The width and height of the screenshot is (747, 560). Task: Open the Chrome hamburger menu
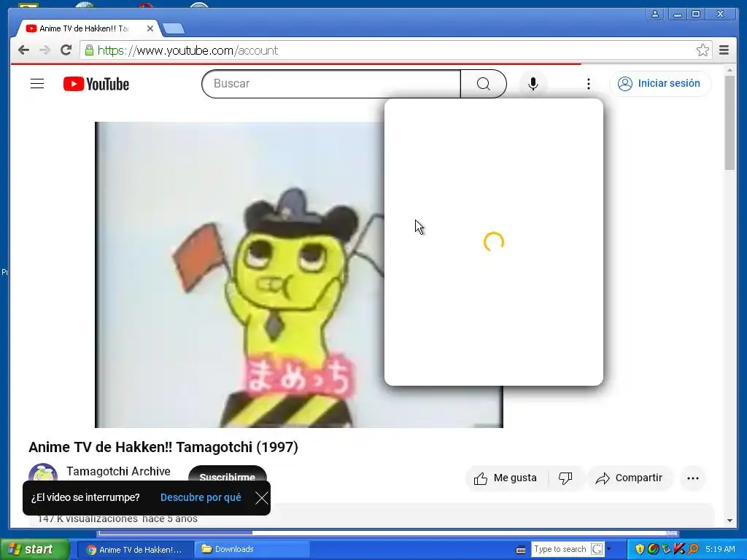[x=724, y=50]
